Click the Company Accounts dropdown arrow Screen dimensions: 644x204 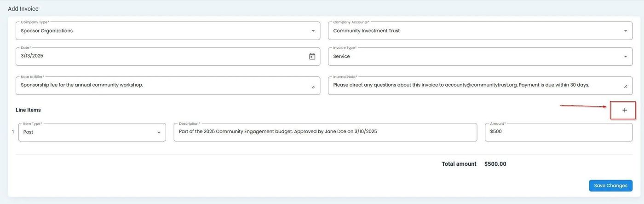pyautogui.click(x=625, y=31)
